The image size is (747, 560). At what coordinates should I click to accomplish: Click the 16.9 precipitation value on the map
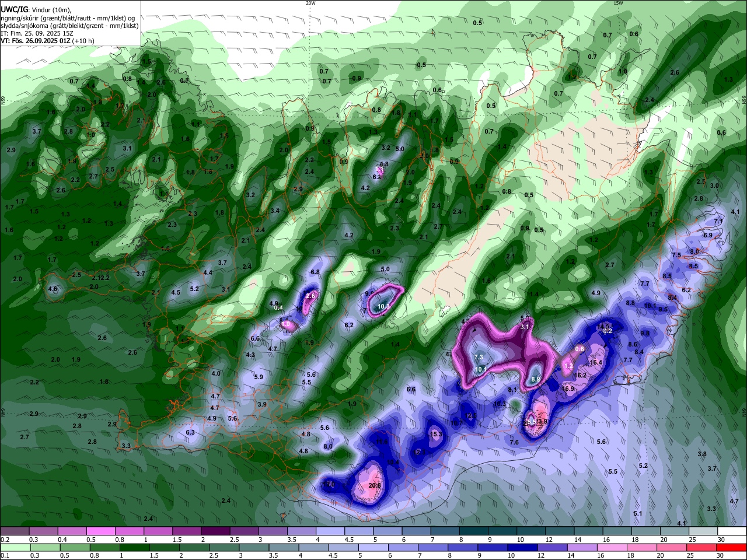(568, 389)
